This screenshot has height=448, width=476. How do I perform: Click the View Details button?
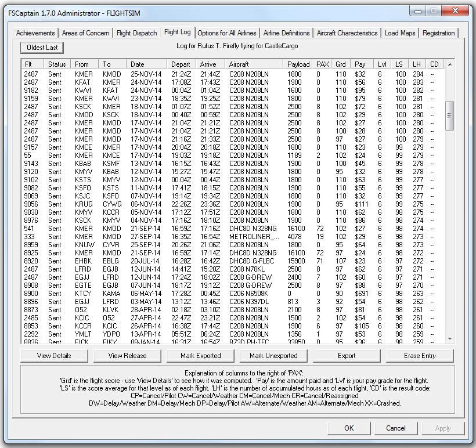point(54,356)
